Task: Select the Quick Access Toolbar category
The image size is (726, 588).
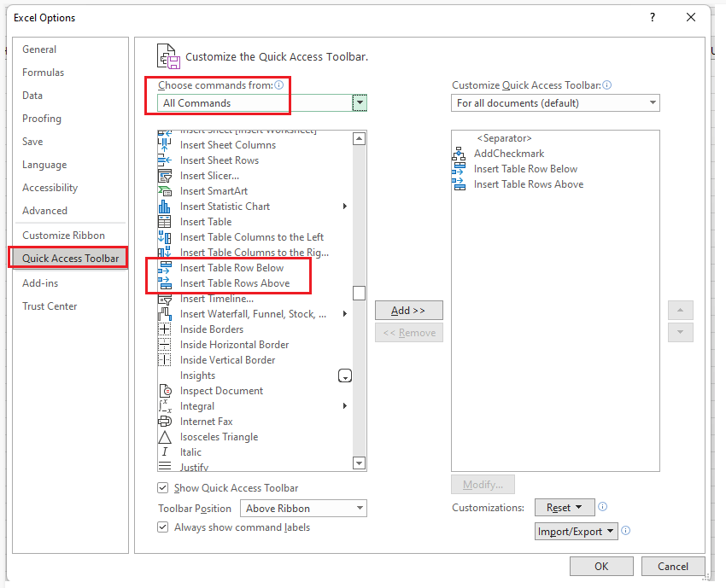Action: click(x=69, y=258)
